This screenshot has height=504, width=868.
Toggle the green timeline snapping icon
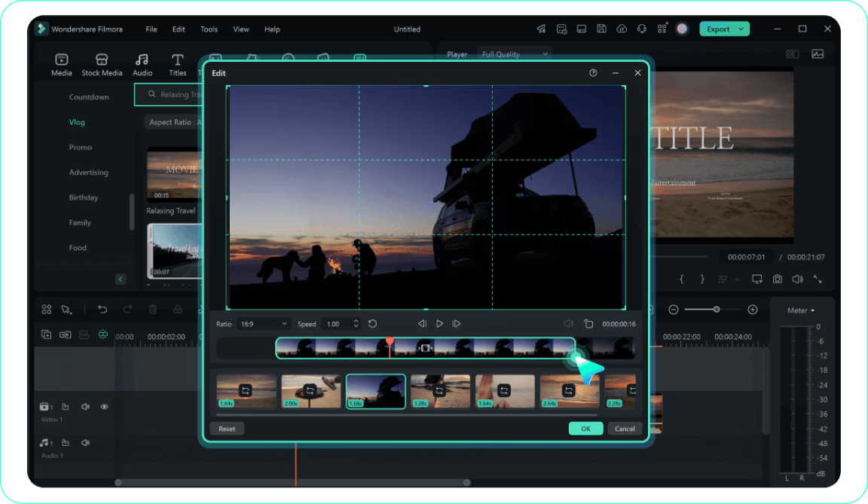pyautogui.click(x=103, y=334)
